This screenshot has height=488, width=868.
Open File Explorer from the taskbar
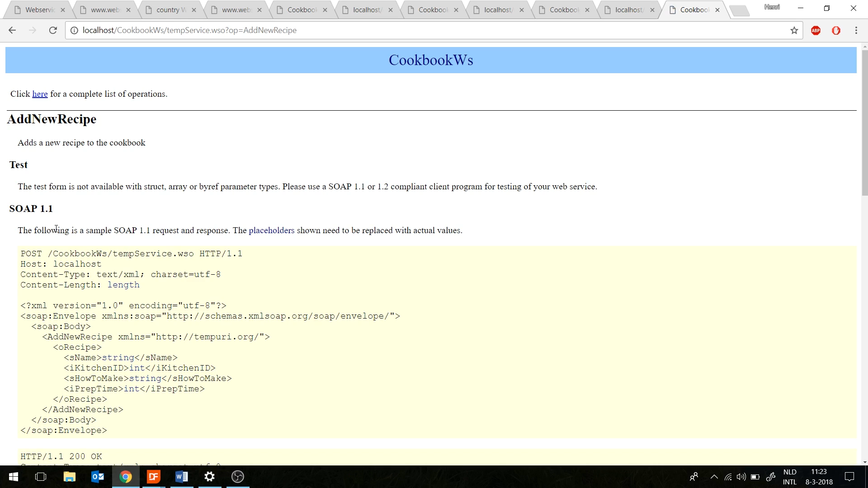coord(69,477)
